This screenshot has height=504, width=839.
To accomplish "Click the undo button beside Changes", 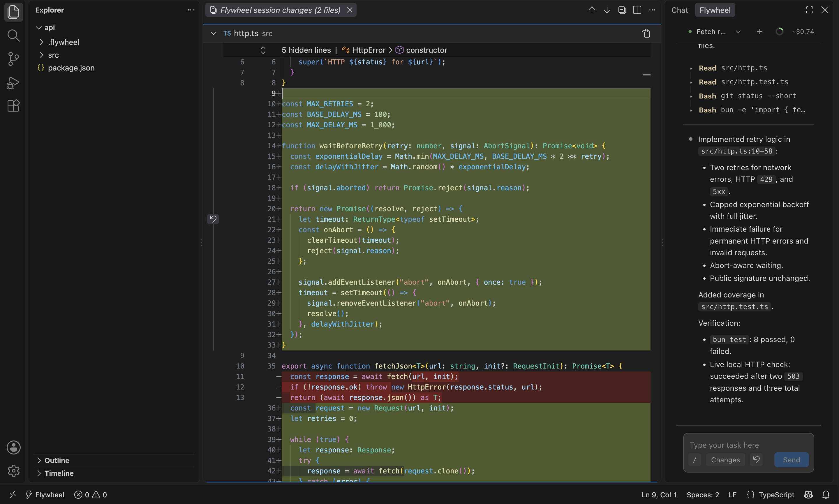I will pyautogui.click(x=756, y=460).
